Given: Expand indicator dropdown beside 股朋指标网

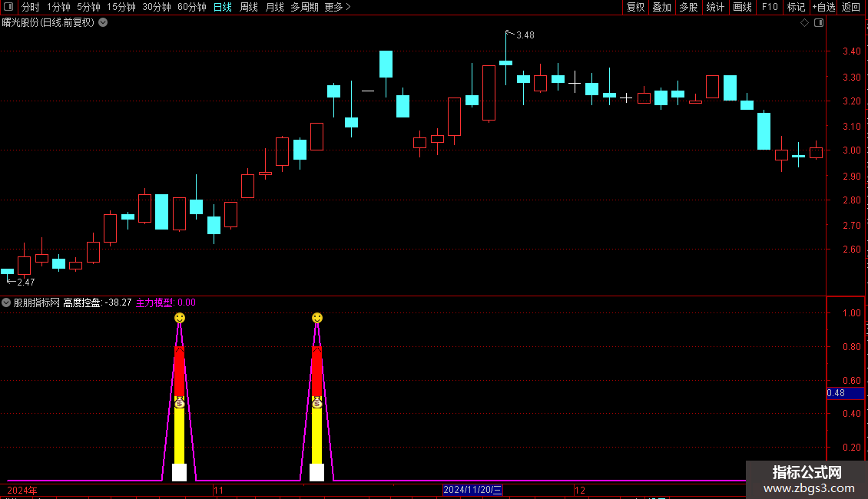Looking at the screenshot, I should click(x=6, y=302).
